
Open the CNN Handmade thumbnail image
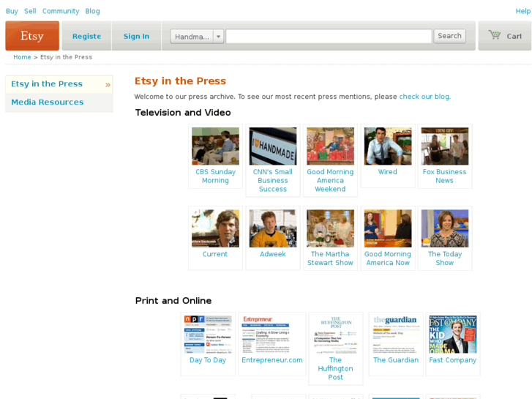click(x=273, y=146)
